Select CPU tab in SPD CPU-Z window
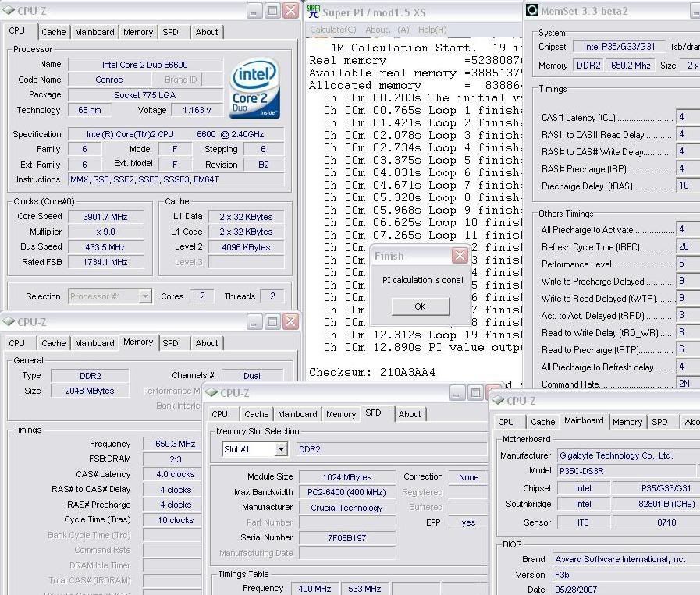This screenshot has width=700, height=595. tap(219, 414)
